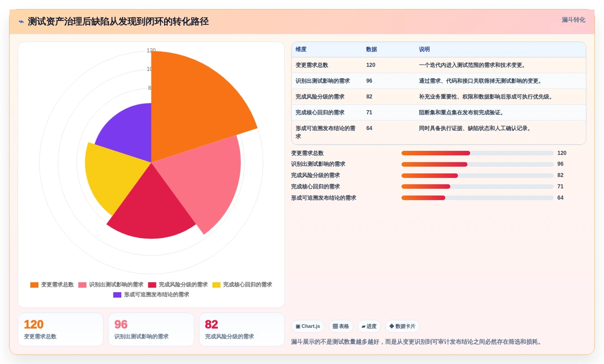The height and width of the screenshot is (364, 604).
Task: Click the description starting with 同时具备执行证据
Action: coord(475,128)
